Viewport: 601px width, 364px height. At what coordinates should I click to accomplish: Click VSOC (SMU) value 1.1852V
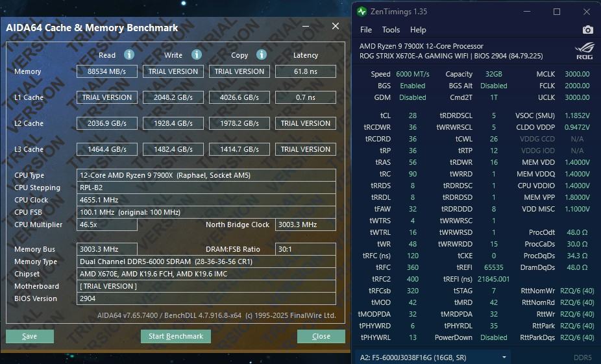[577, 115]
